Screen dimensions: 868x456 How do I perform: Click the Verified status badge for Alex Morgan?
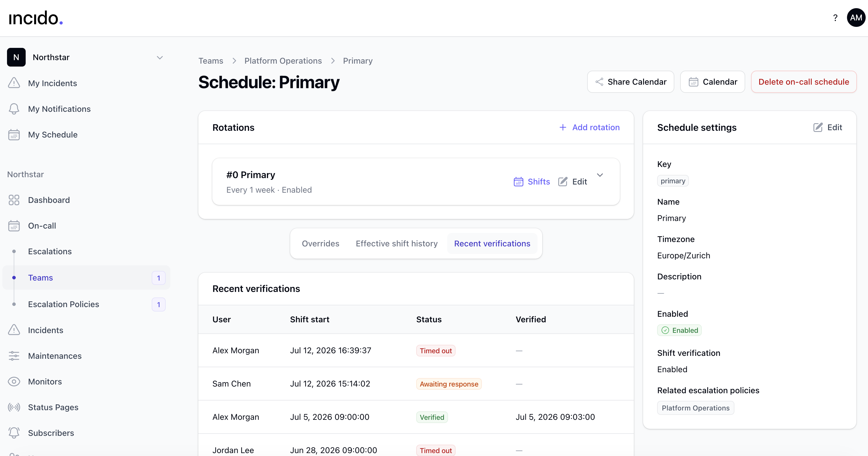pos(432,417)
